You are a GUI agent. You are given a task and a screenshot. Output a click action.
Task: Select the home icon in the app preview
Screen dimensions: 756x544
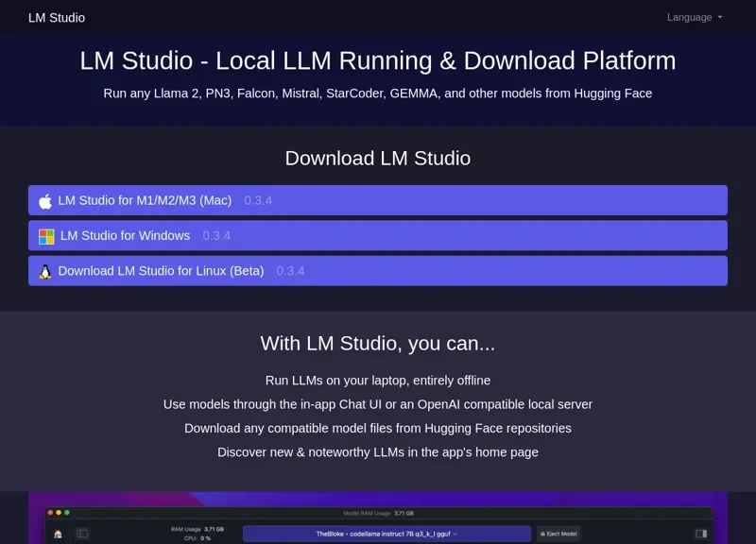click(x=59, y=533)
